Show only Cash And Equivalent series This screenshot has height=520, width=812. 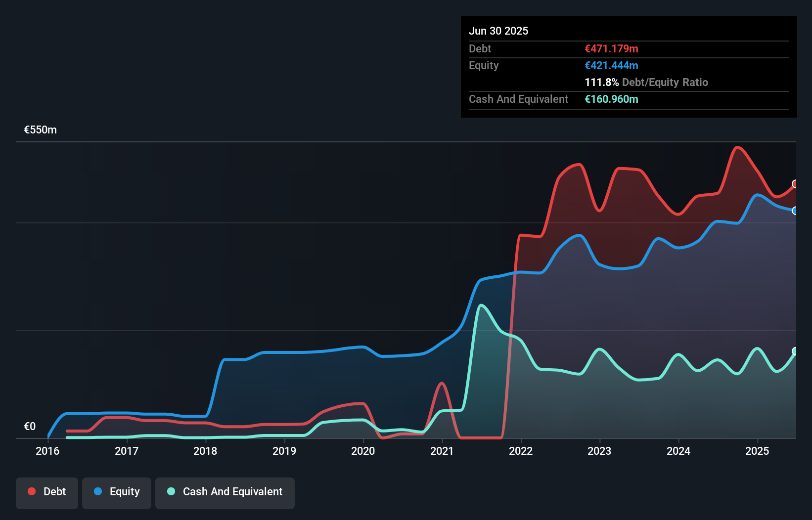[225, 492]
